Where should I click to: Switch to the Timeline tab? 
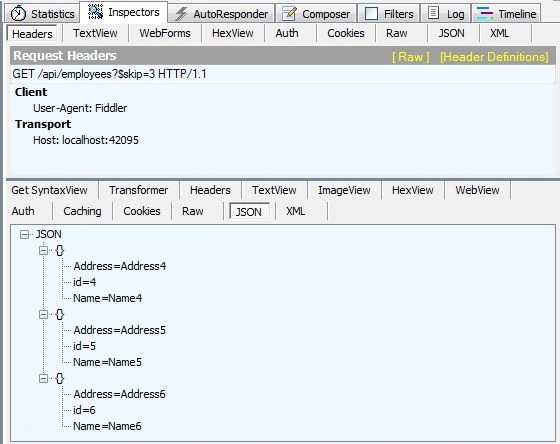click(506, 14)
